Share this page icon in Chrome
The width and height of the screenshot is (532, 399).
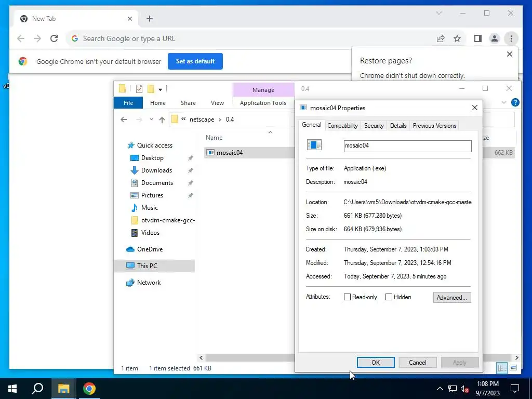[441, 38]
